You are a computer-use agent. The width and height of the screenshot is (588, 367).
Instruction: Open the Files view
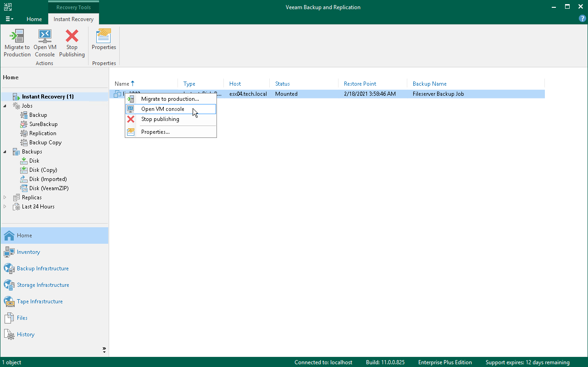tap(23, 318)
